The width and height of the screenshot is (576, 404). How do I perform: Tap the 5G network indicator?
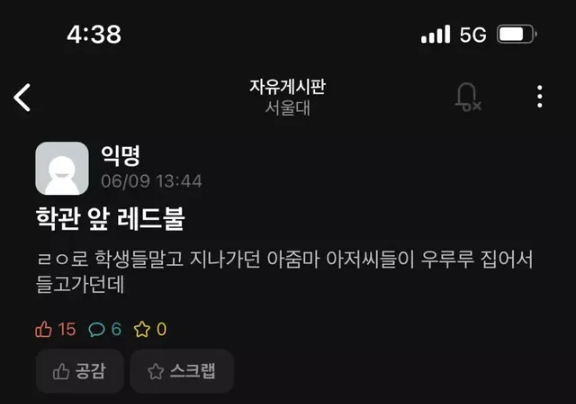(x=473, y=35)
